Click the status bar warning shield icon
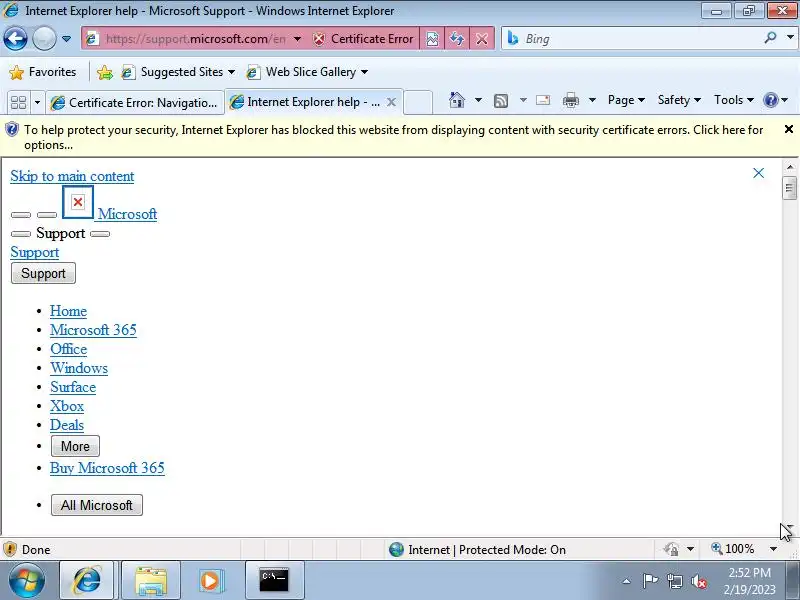The height and width of the screenshot is (600, 800). tap(10, 549)
